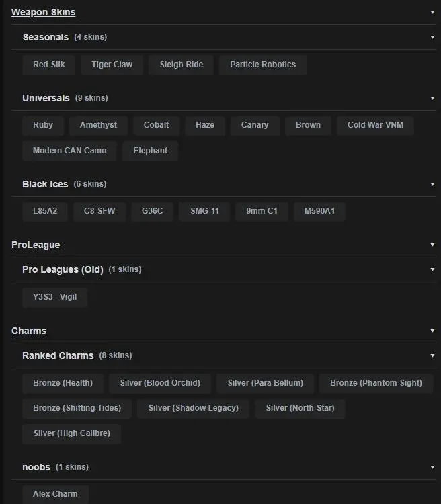Image resolution: width=441 pixels, height=504 pixels.
Task: Pick the Cold War-VNM skin
Action: (375, 125)
